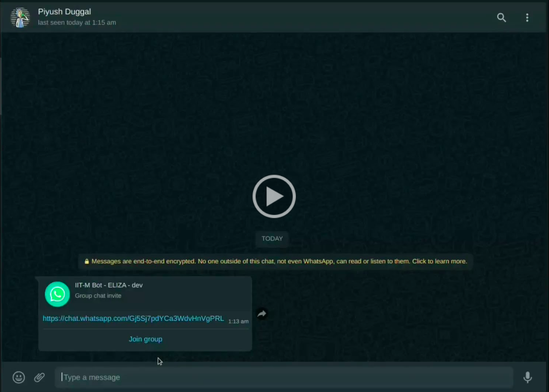Select the contact name Piyush Duggal
The width and height of the screenshot is (549, 392).
pos(64,11)
